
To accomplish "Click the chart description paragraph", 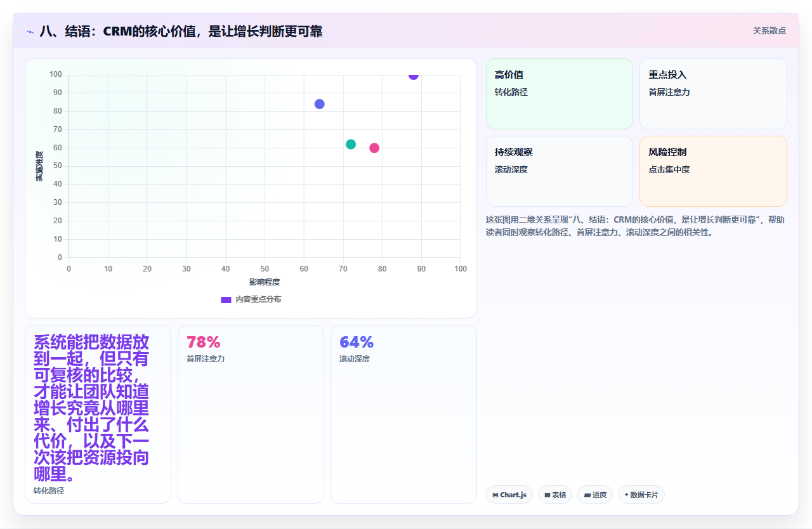I will 636,226.
